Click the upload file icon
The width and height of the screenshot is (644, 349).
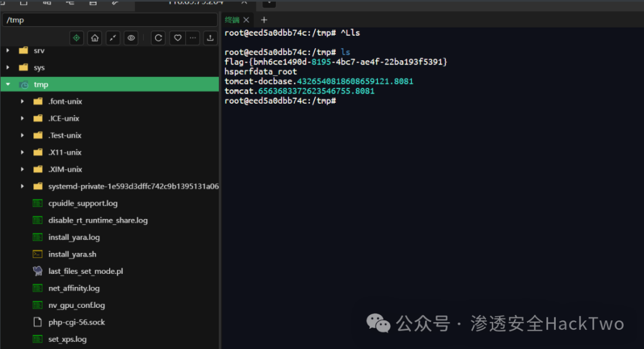210,38
